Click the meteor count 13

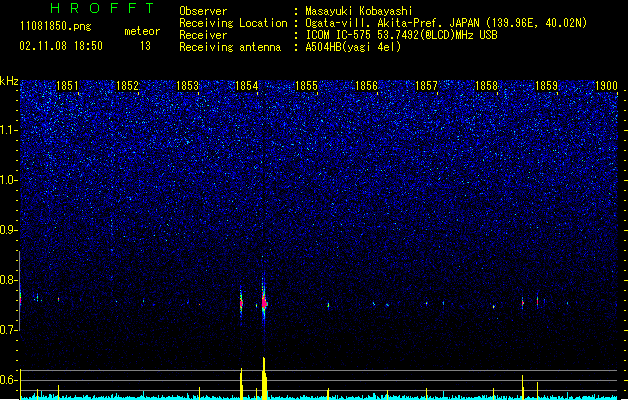click(x=145, y=46)
